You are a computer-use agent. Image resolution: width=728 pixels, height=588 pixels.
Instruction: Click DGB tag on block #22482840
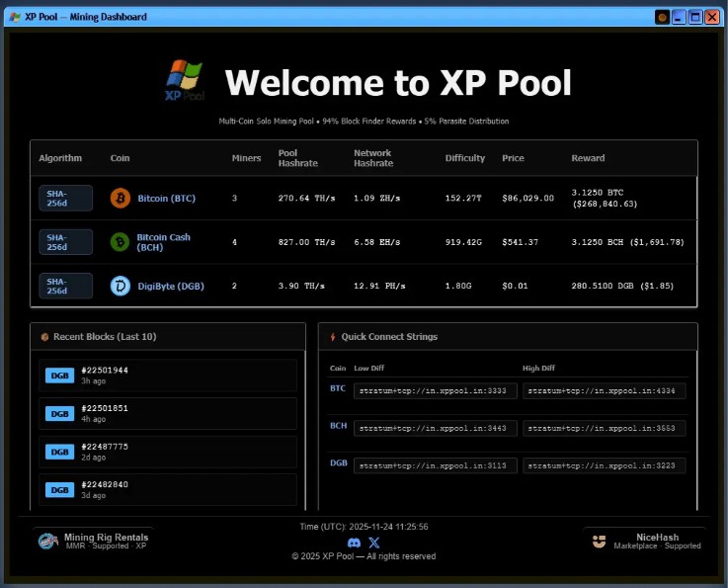coord(59,490)
